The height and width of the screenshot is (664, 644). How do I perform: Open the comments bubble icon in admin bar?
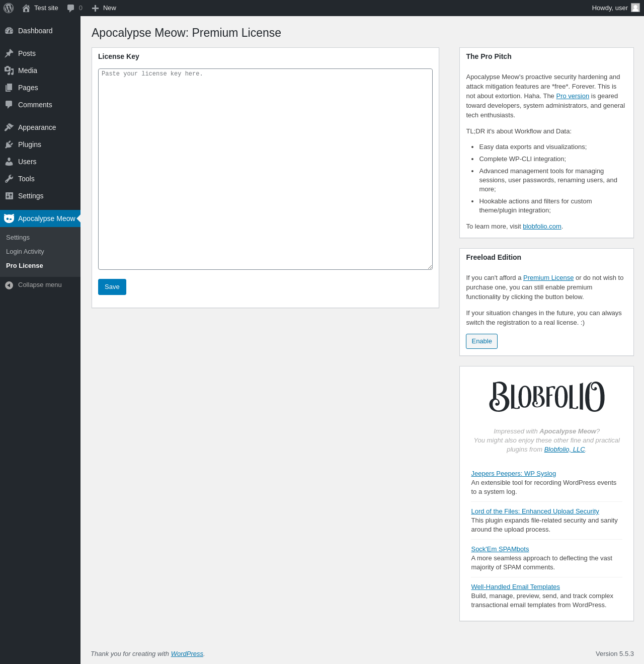coord(71,8)
